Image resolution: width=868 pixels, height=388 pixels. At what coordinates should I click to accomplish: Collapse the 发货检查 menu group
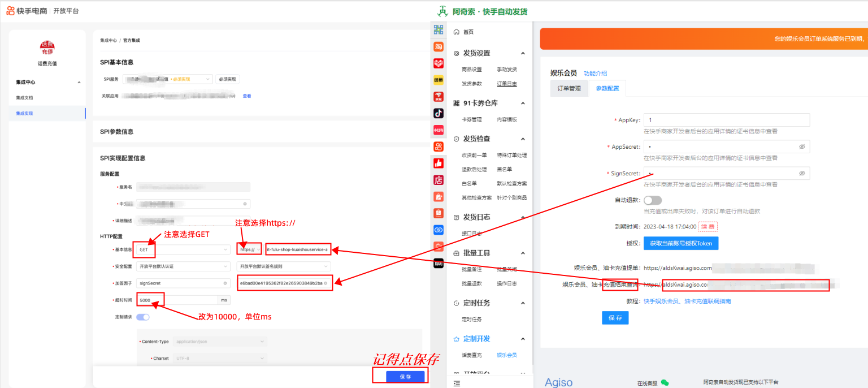523,139
